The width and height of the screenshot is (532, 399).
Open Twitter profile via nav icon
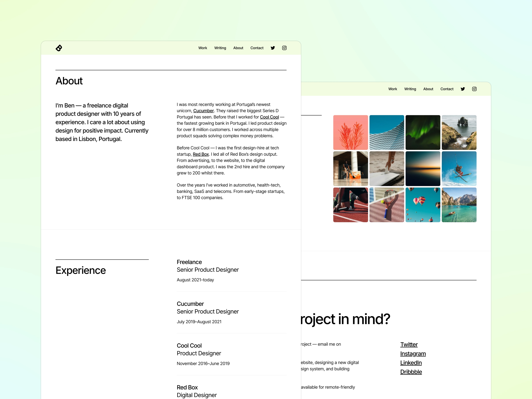(x=273, y=48)
